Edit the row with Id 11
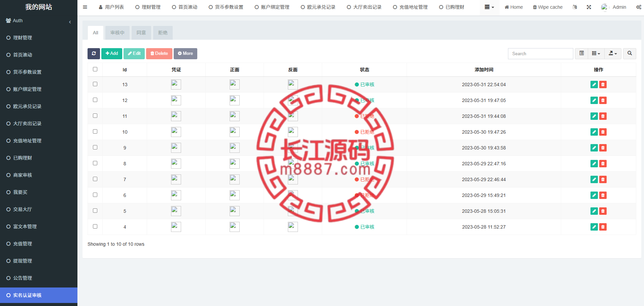Image resolution: width=644 pixels, height=306 pixels. coord(594,116)
